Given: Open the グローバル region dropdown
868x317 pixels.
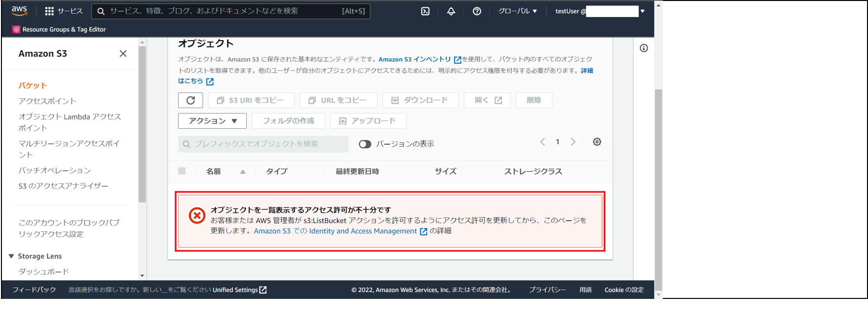Looking at the screenshot, I should (x=517, y=11).
